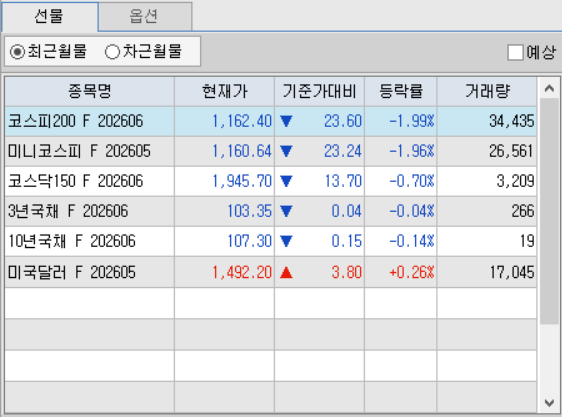Click the down arrow beside 0.04
Image resolution: width=562 pixels, height=417 pixels.
[286, 211]
